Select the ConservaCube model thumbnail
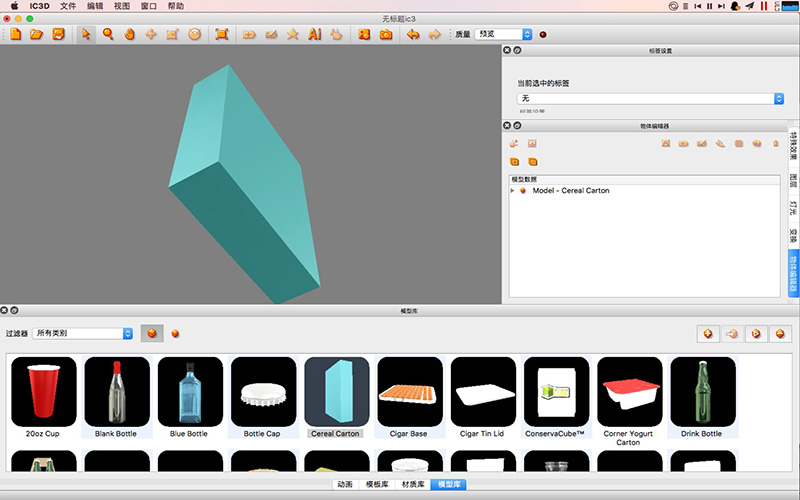The image size is (800, 500). click(556, 391)
